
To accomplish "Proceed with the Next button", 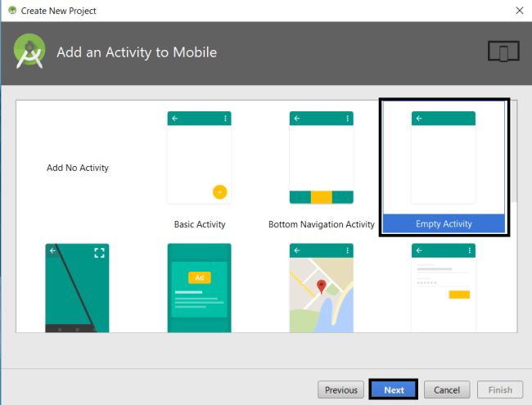I will [x=394, y=389].
